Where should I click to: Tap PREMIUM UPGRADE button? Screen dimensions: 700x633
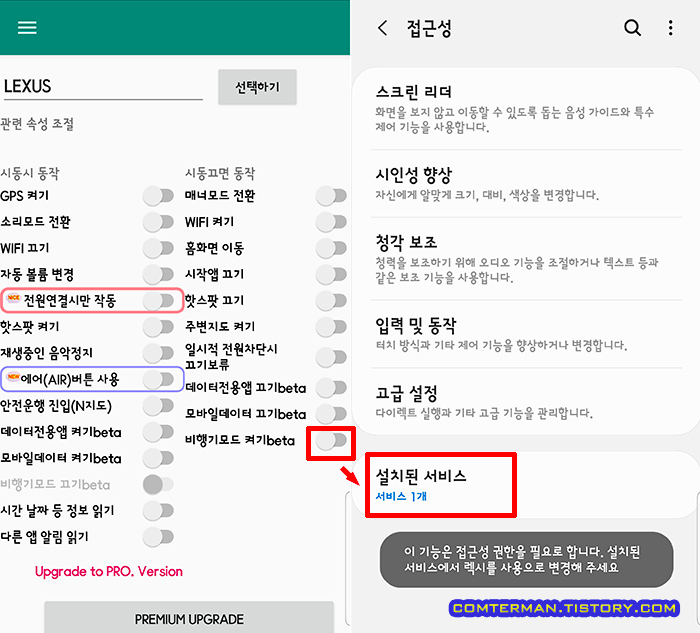pyautogui.click(x=189, y=617)
